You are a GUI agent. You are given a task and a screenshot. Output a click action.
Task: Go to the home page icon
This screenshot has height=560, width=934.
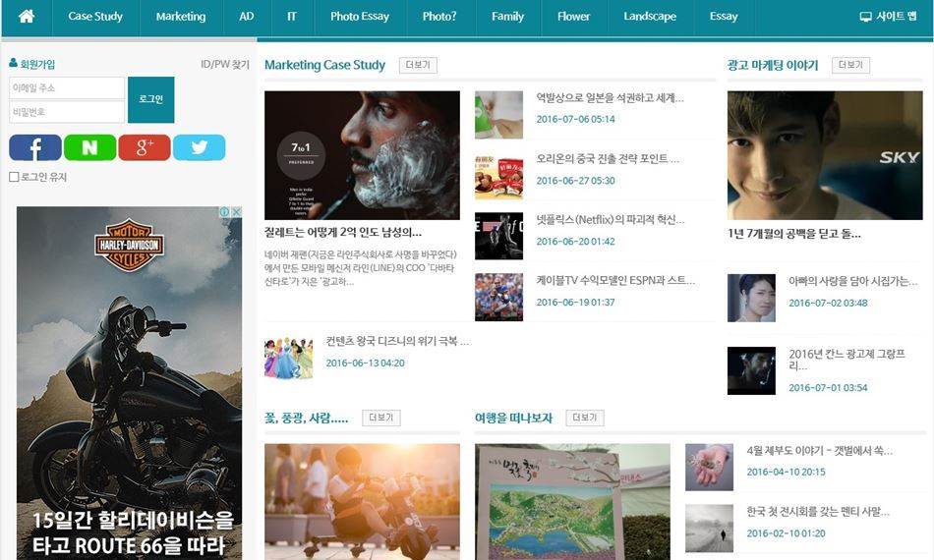pos(27,16)
